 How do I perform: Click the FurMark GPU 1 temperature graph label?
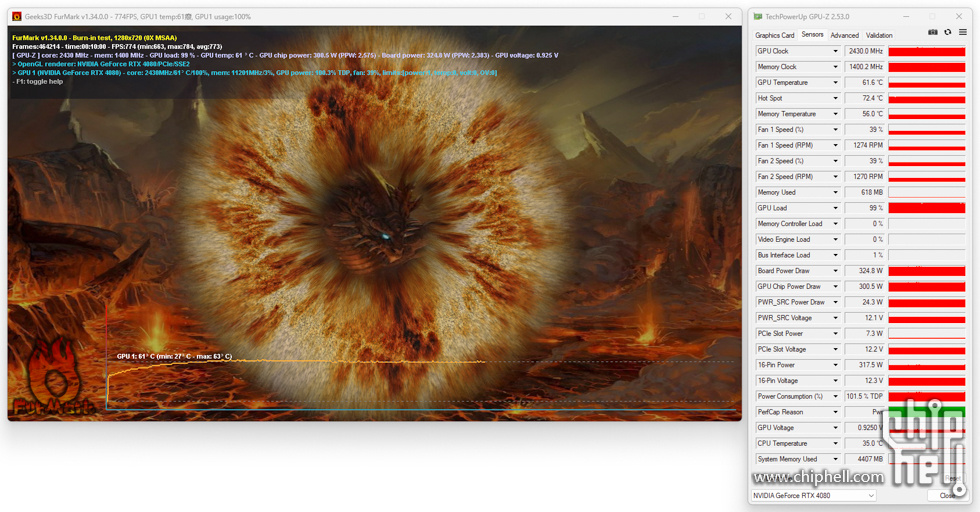click(174, 356)
